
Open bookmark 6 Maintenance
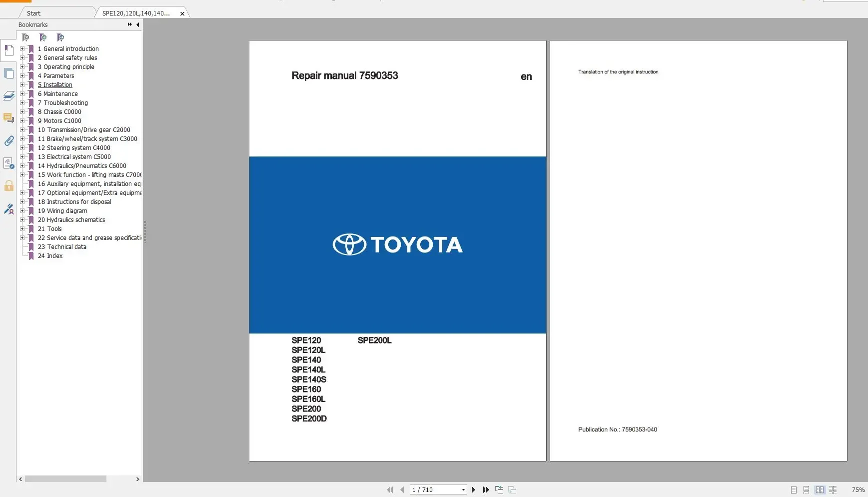tap(58, 94)
